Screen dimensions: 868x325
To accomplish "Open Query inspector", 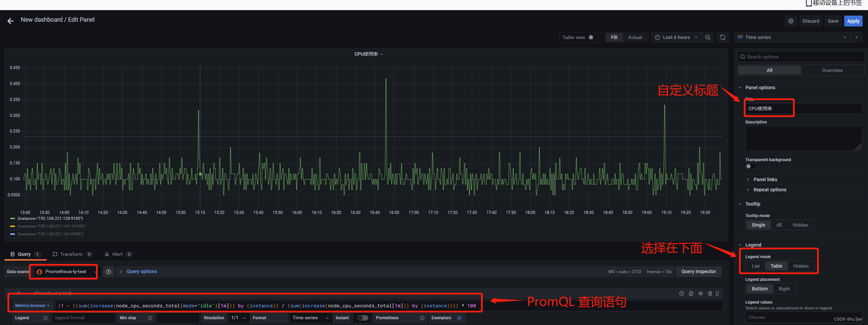I will click(698, 272).
